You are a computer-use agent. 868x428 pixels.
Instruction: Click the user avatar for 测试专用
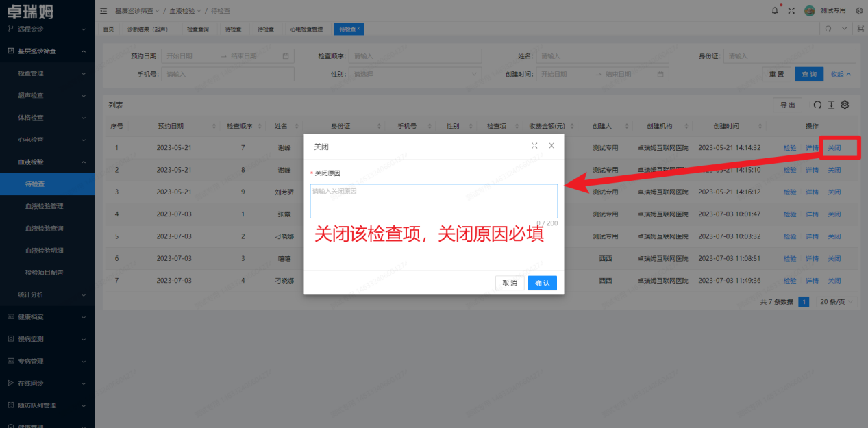click(809, 10)
